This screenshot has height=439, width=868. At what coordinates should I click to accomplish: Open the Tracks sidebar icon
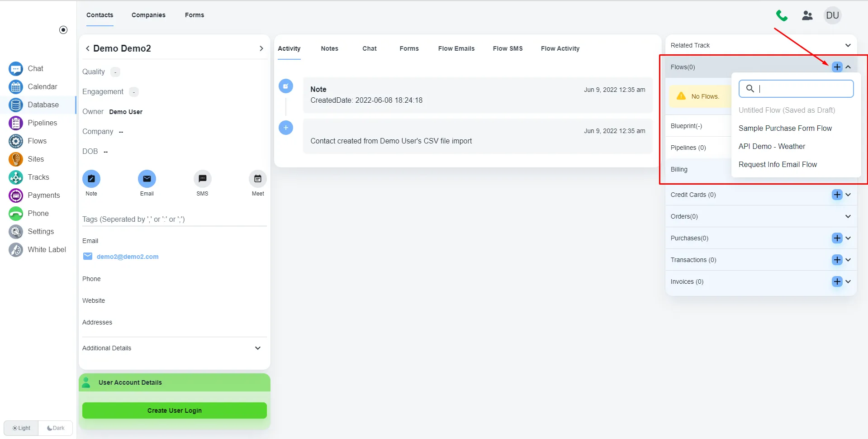click(x=16, y=177)
